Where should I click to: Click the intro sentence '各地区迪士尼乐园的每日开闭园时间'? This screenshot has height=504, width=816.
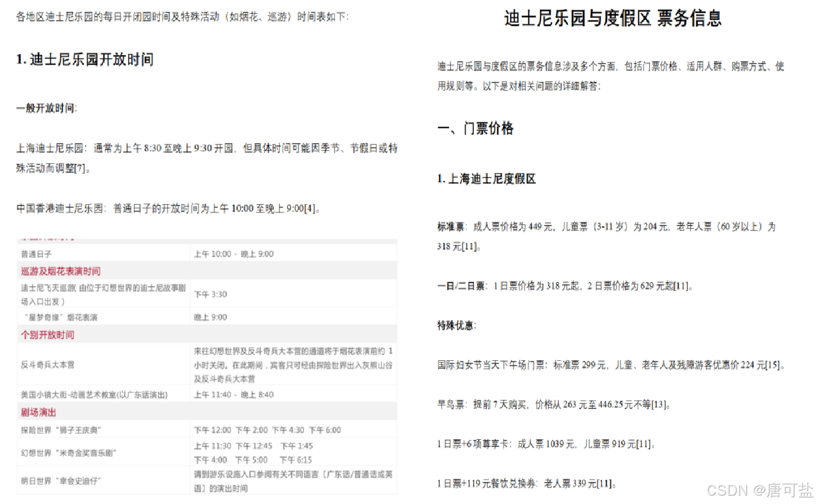coord(182,16)
